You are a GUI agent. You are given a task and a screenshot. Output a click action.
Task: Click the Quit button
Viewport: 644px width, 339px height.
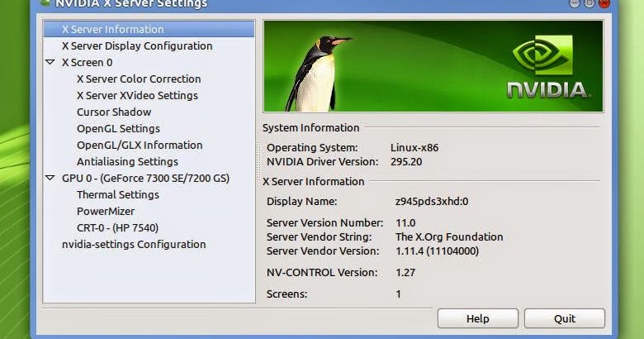(x=565, y=318)
